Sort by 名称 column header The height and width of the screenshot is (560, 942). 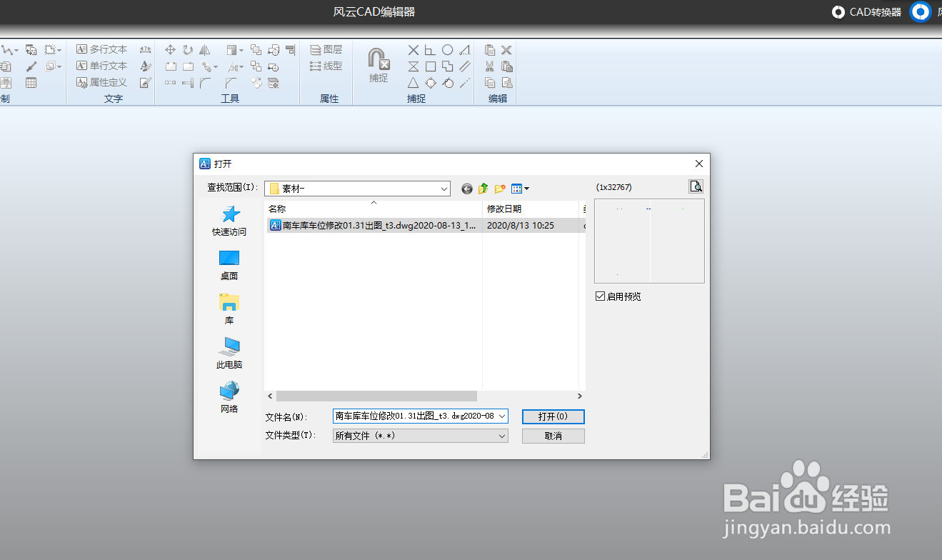374,209
